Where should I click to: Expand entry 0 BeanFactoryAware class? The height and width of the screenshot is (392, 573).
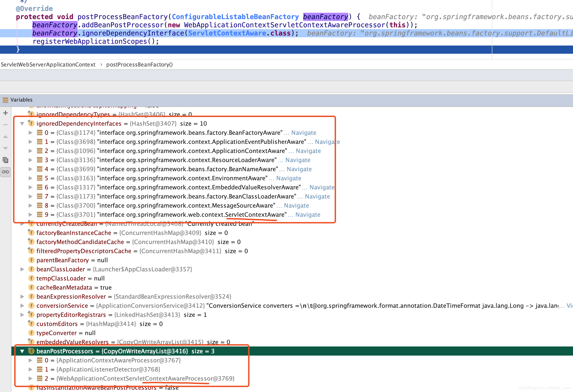click(x=30, y=133)
